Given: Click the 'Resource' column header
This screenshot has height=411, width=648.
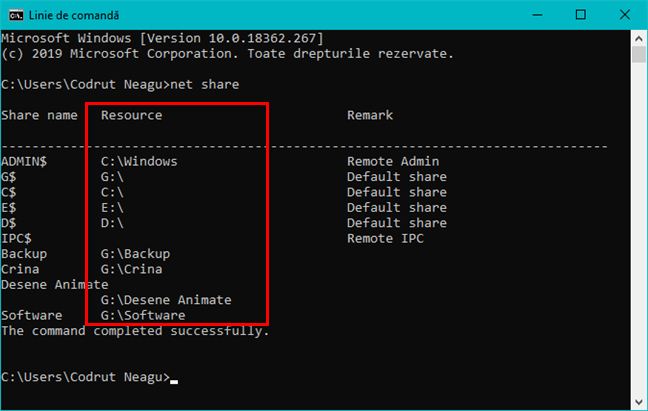Looking at the screenshot, I should [131, 115].
